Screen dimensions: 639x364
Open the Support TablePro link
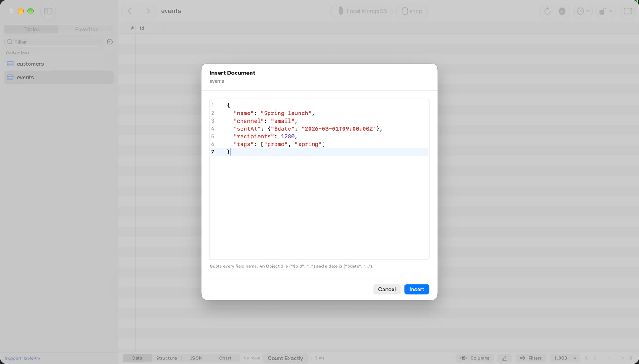(23, 358)
